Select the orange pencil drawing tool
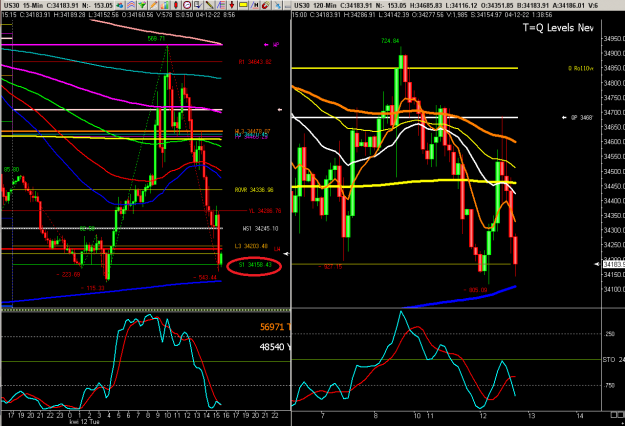 [x=153, y=5]
